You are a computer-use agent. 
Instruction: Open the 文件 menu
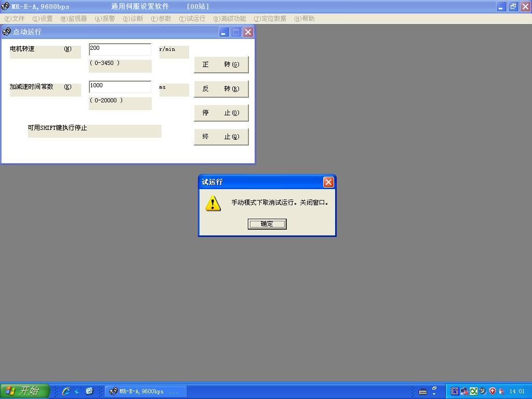[15, 19]
